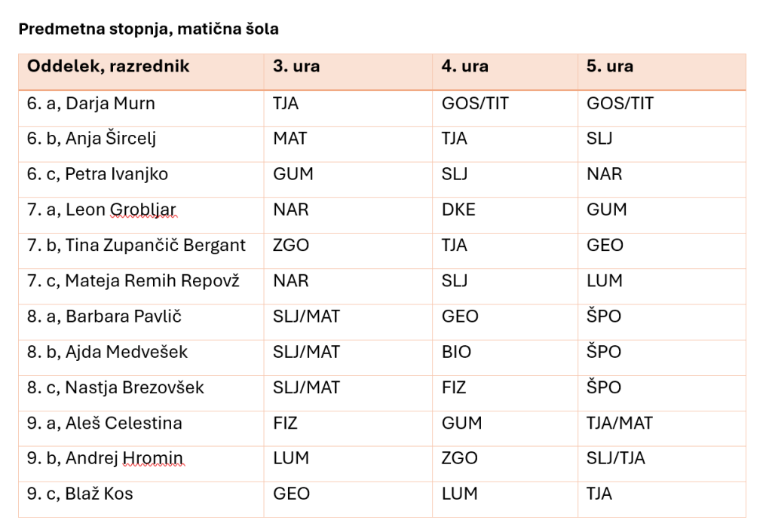Select the Oddelek, razrednik header cell
Viewport: 772px width, 532px height.
pyautogui.click(x=141, y=72)
